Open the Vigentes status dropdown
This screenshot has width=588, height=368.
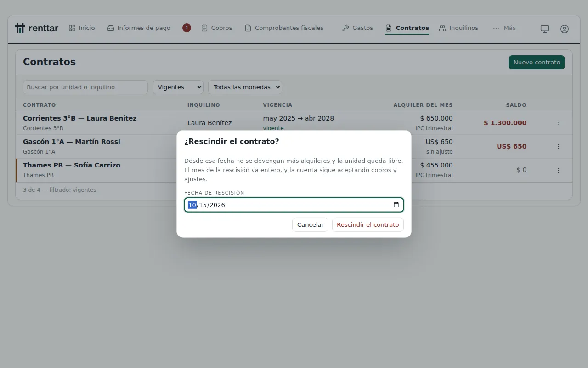(178, 87)
